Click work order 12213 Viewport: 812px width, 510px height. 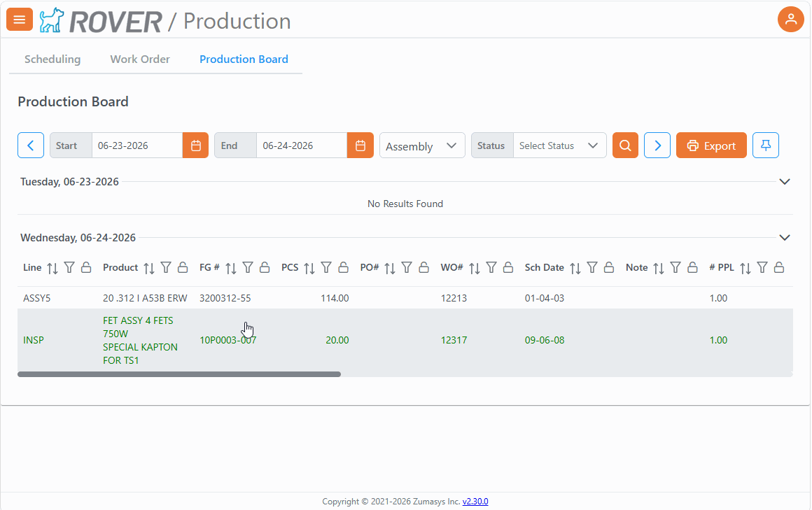click(454, 298)
